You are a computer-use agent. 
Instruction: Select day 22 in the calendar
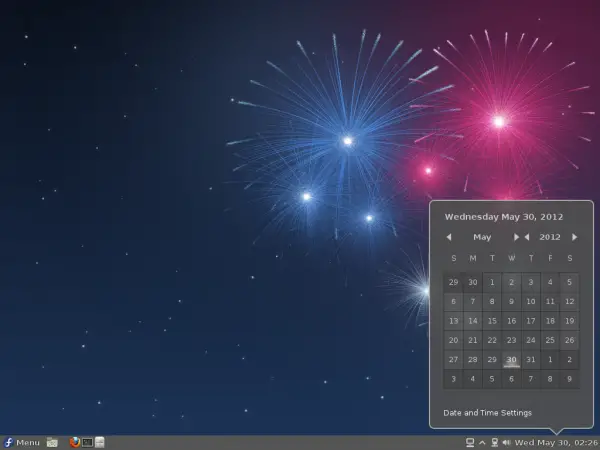point(492,340)
